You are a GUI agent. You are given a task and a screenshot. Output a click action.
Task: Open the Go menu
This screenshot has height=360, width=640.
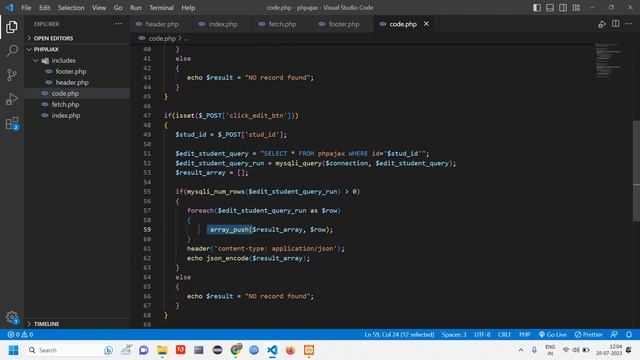tap(118, 8)
